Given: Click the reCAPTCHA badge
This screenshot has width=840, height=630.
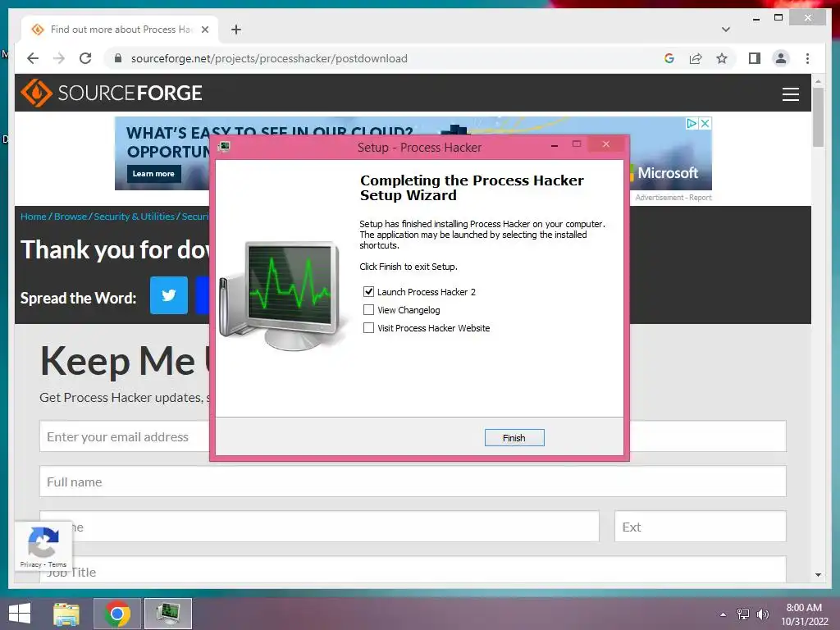Looking at the screenshot, I should tap(43, 546).
